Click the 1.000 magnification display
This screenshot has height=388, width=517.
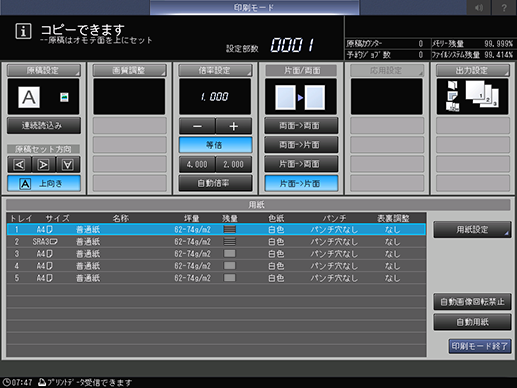[215, 97]
